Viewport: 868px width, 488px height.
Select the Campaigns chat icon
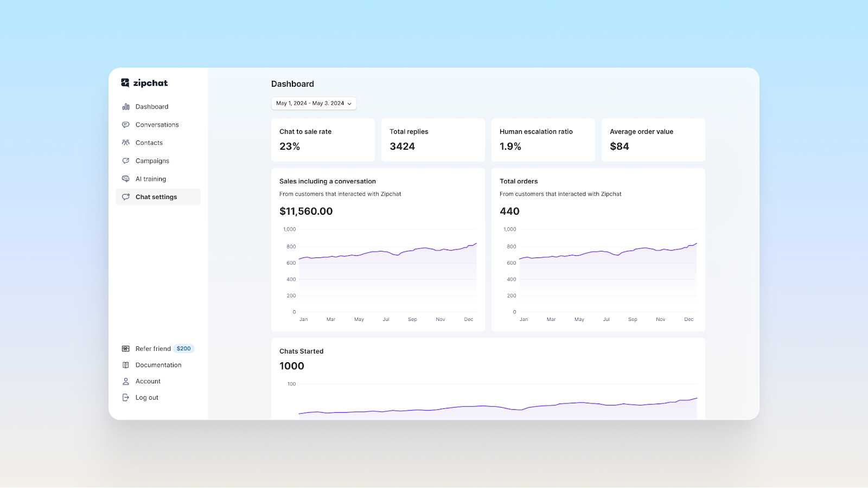click(126, 160)
